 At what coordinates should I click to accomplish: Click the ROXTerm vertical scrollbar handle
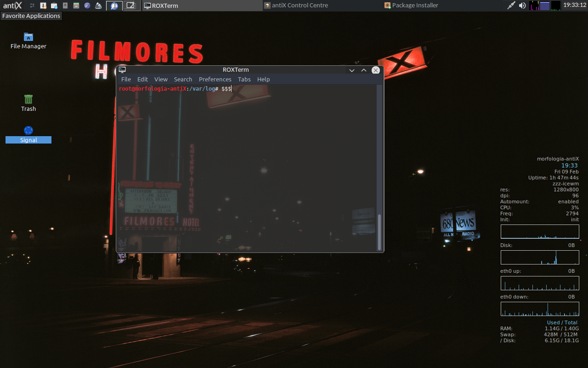click(379, 232)
